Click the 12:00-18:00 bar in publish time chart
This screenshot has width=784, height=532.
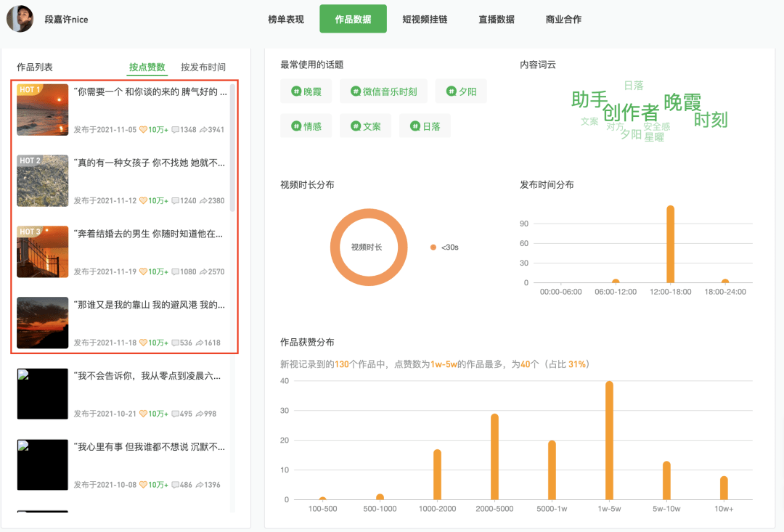click(671, 244)
